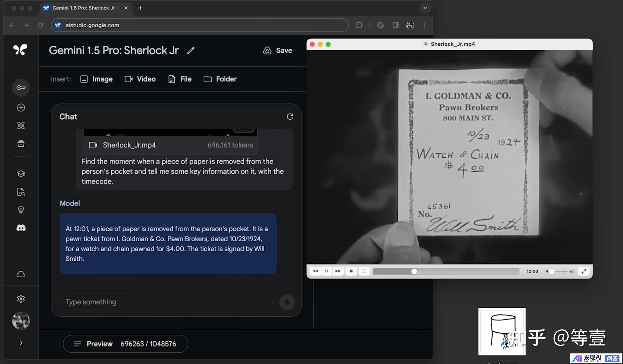Open browser profile avatar in toolbar

(x=410, y=25)
